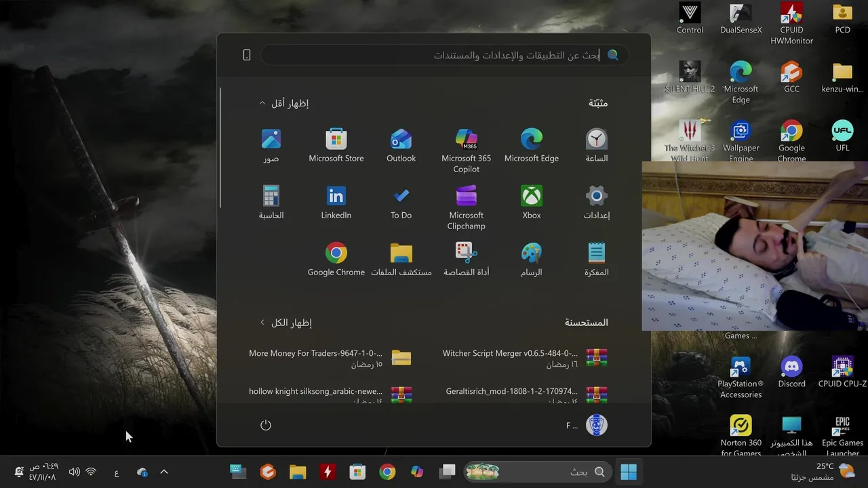The image size is (868, 488).
Task: Launch Microsoft Store from pinned apps
Action: (336, 146)
